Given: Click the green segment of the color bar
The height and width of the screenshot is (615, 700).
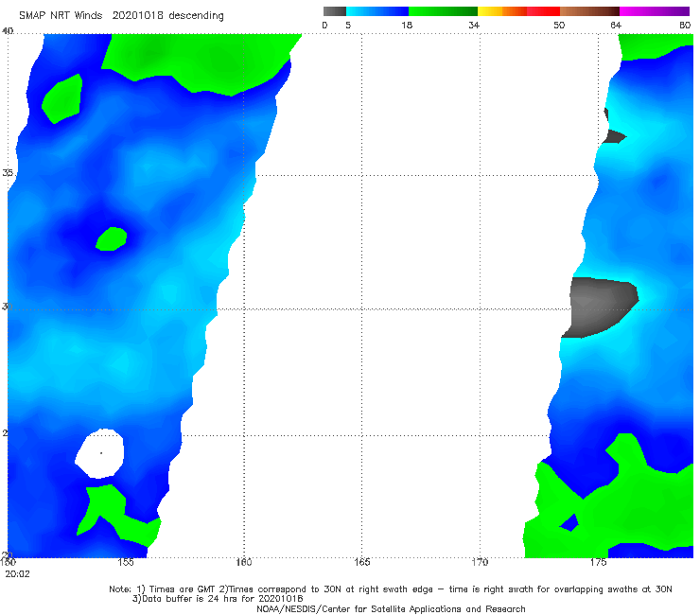Looking at the screenshot, I should [x=443, y=11].
